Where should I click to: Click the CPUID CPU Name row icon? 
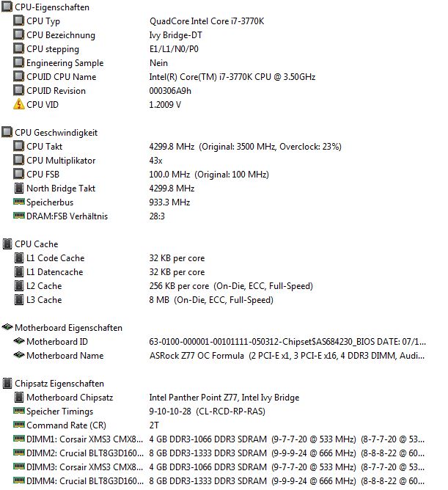point(19,76)
